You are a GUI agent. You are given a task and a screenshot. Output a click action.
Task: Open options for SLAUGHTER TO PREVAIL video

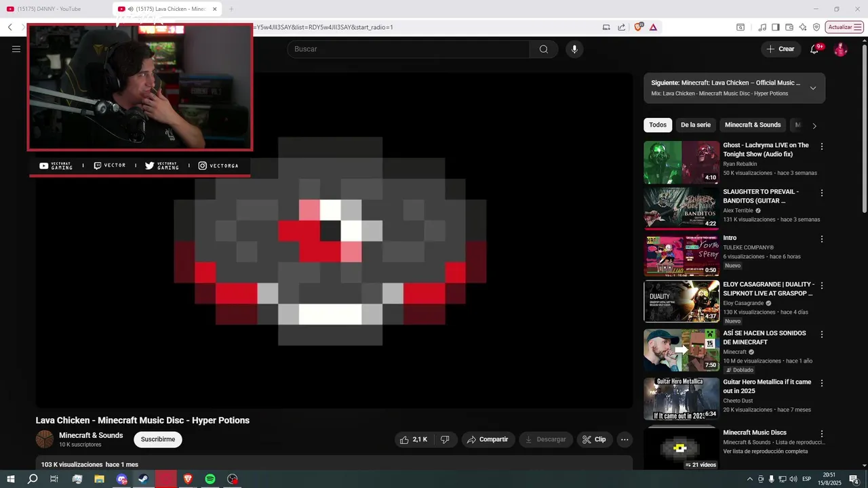(822, 193)
